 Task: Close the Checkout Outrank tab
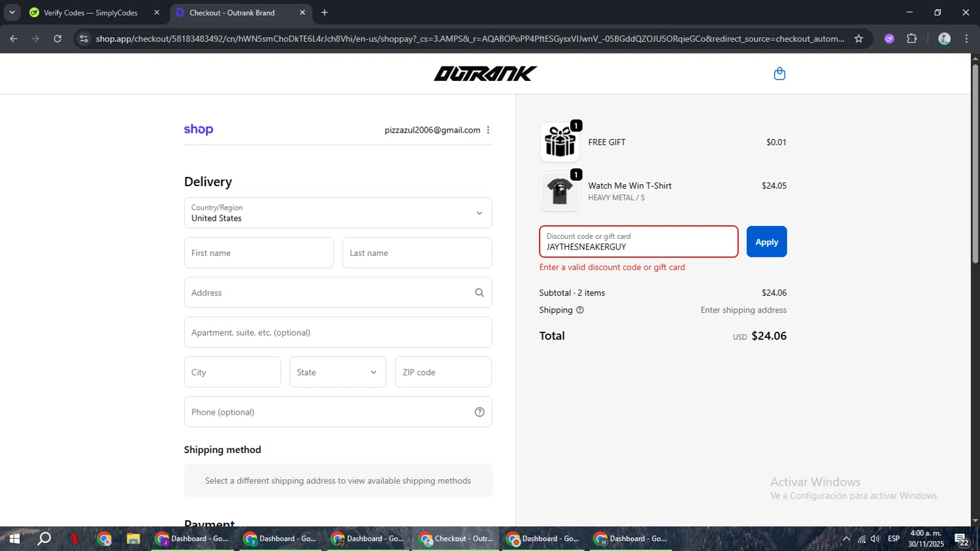click(302, 12)
